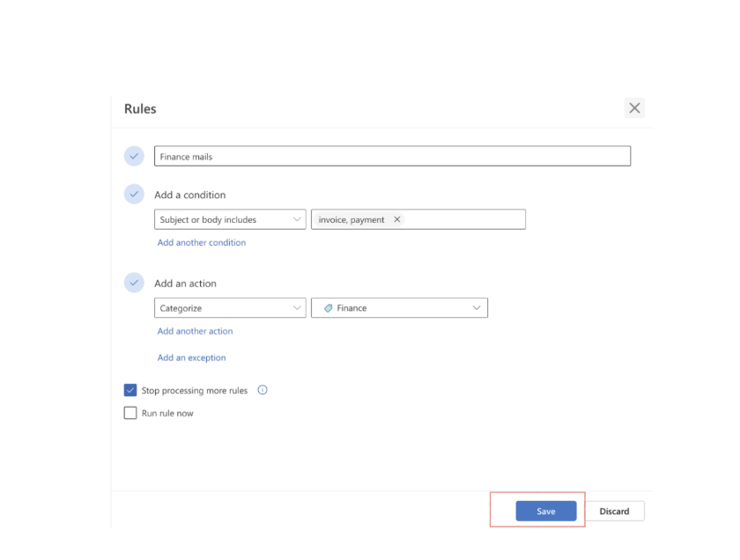Screen dimensions: 740x560
Task: Click the Finance mails rule name field
Action: pos(391,156)
